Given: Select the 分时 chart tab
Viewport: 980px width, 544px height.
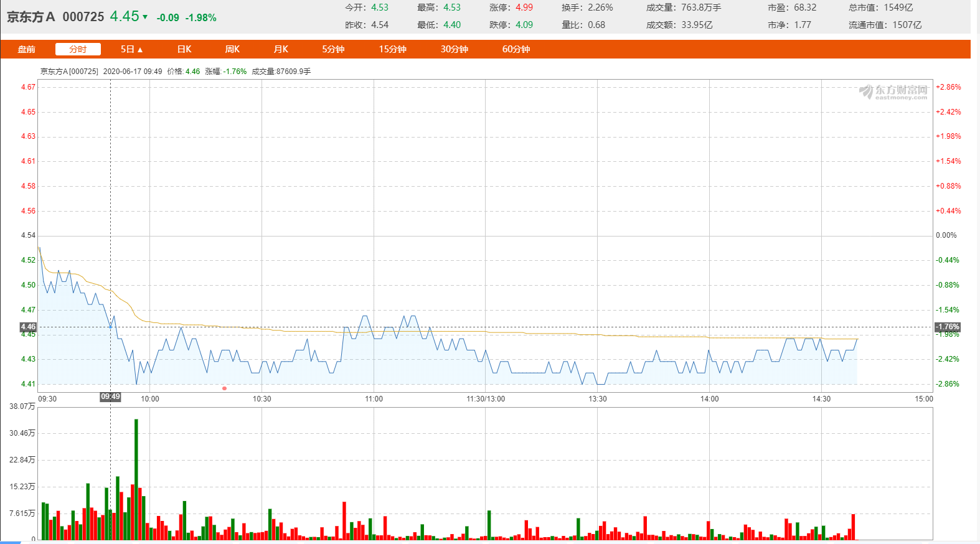Looking at the screenshot, I should pyautogui.click(x=78, y=49).
